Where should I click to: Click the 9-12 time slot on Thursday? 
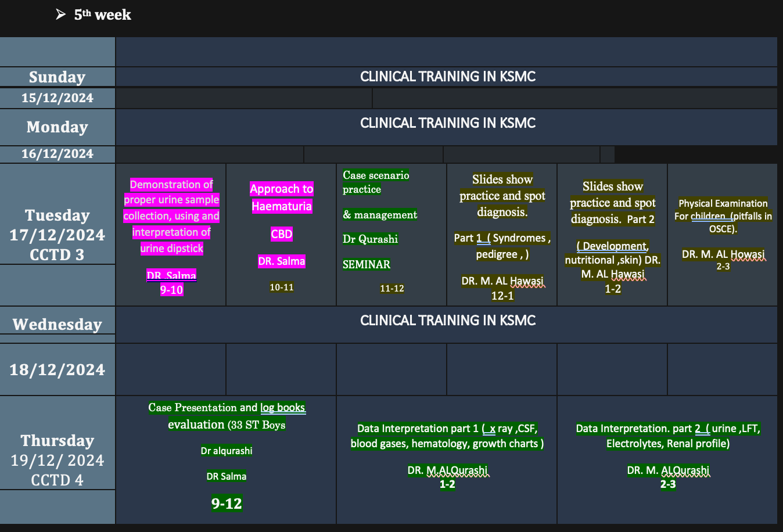click(x=227, y=504)
